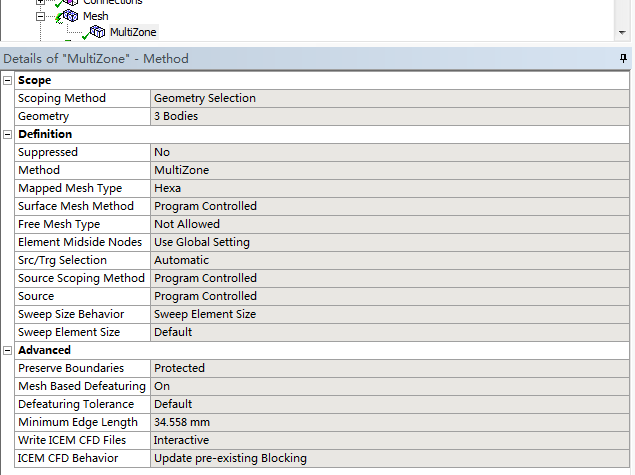Viewport: 635px width, 475px height.
Task: Click the Sweep Element Size Default field
Action: 390,332
